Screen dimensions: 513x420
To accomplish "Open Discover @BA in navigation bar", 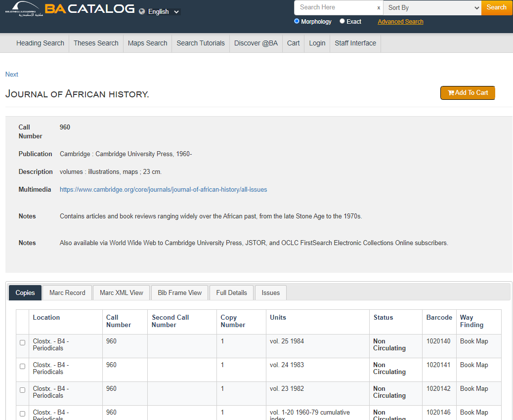I will tap(256, 43).
